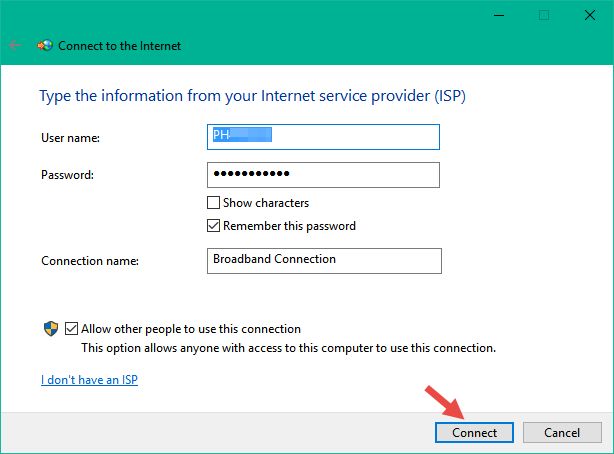Uncheck Remember this password
The height and width of the screenshot is (454, 614).
point(213,226)
